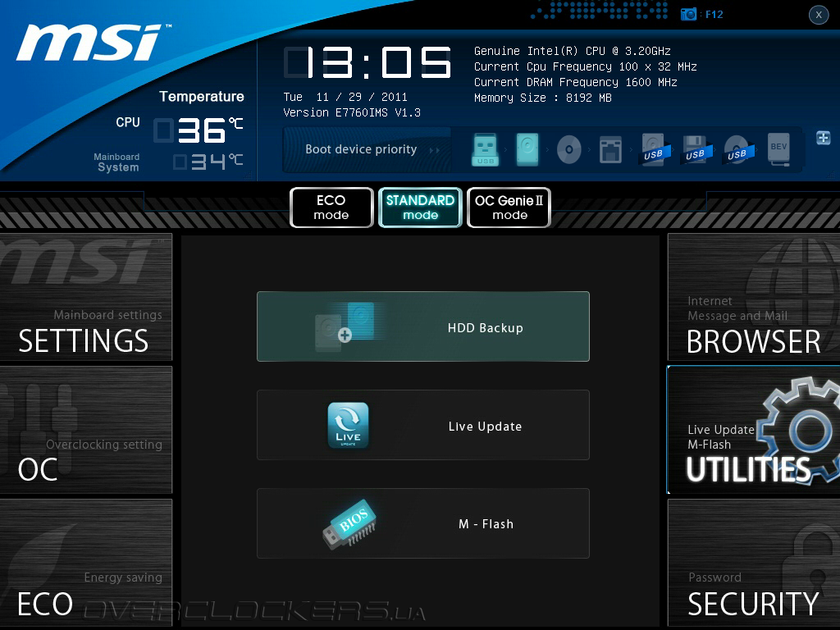Open the OC overclocking setting panel
Viewport: 840px width, 630px height.
[85, 430]
